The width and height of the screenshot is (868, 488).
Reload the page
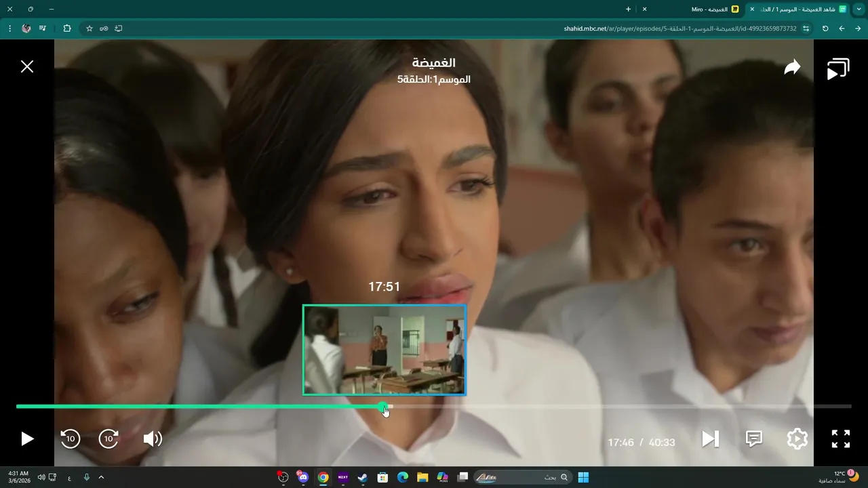(x=825, y=28)
